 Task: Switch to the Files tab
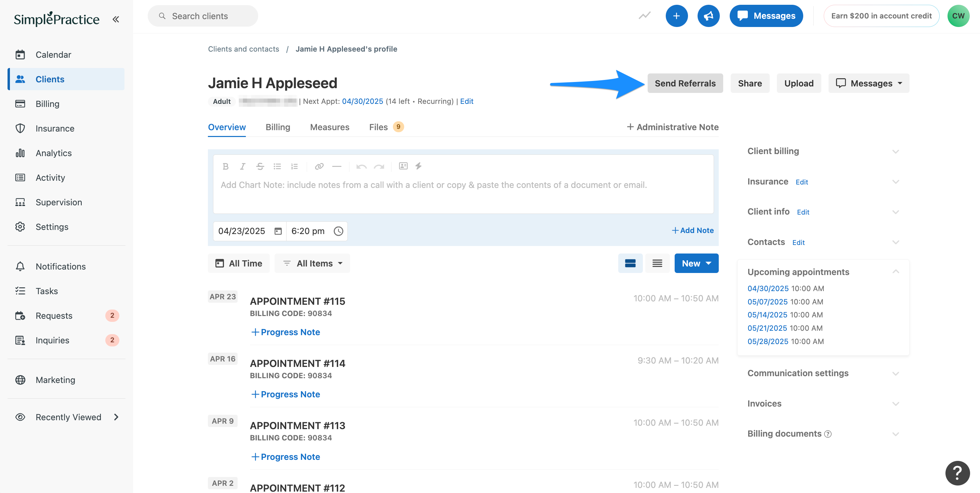386,127
